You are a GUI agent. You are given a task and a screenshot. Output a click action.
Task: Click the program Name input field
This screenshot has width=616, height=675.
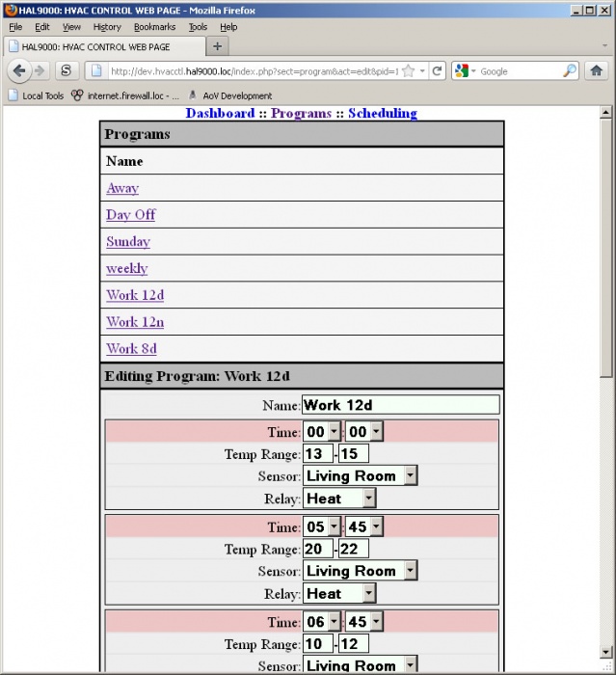tap(401, 405)
